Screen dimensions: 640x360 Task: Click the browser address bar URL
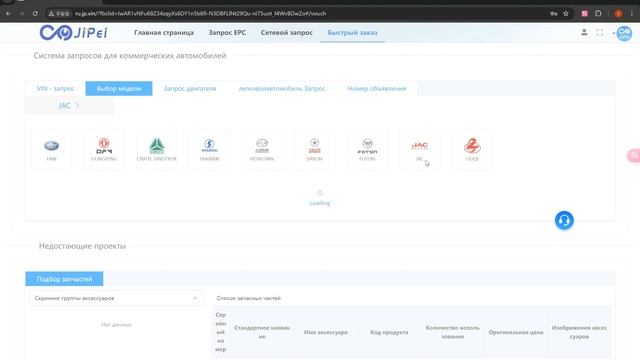(x=200, y=13)
